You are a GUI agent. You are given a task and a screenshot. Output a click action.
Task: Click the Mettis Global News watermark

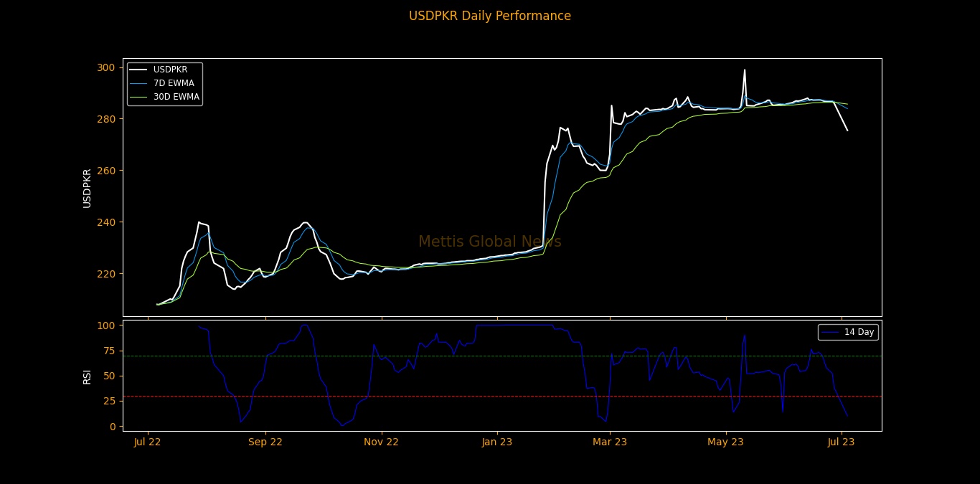(490, 242)
